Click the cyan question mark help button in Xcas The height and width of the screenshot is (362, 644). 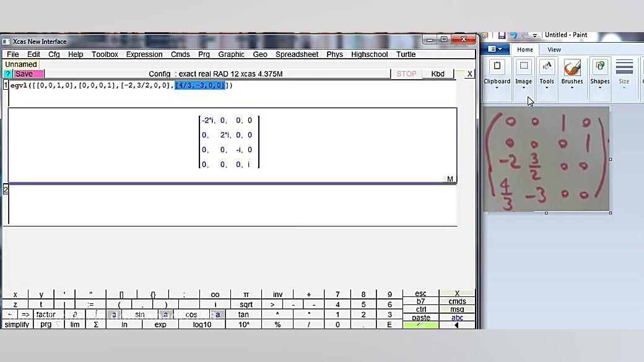tap(8, 74)
